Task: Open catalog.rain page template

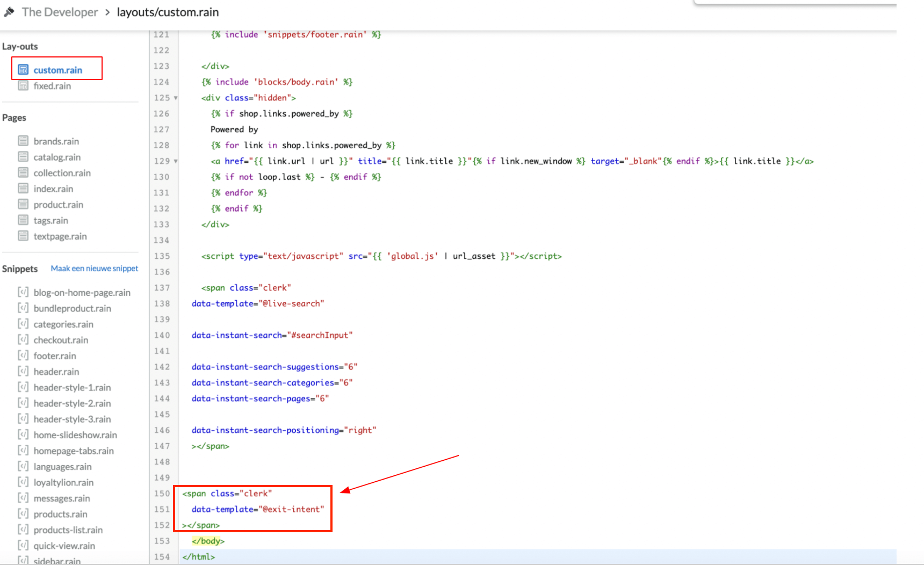Action: tap(57, 157)
